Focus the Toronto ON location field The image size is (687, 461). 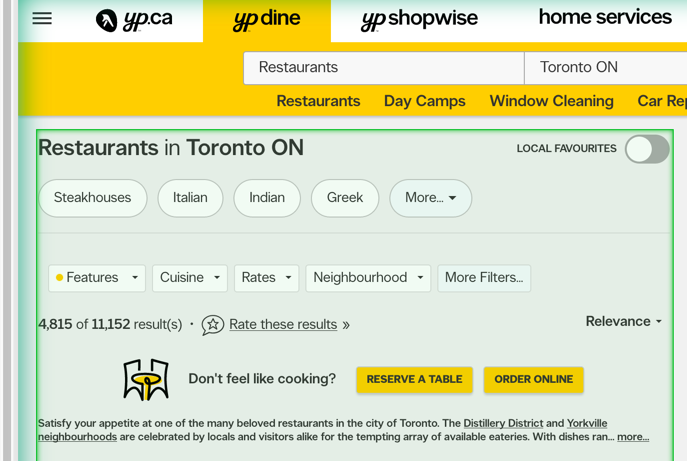click(x=606, y=67)
